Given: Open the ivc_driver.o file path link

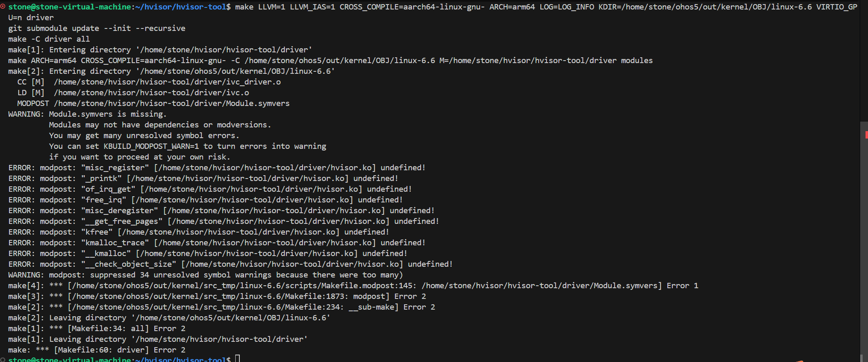Looking at the screenshot, I should (x=167, y=82).
